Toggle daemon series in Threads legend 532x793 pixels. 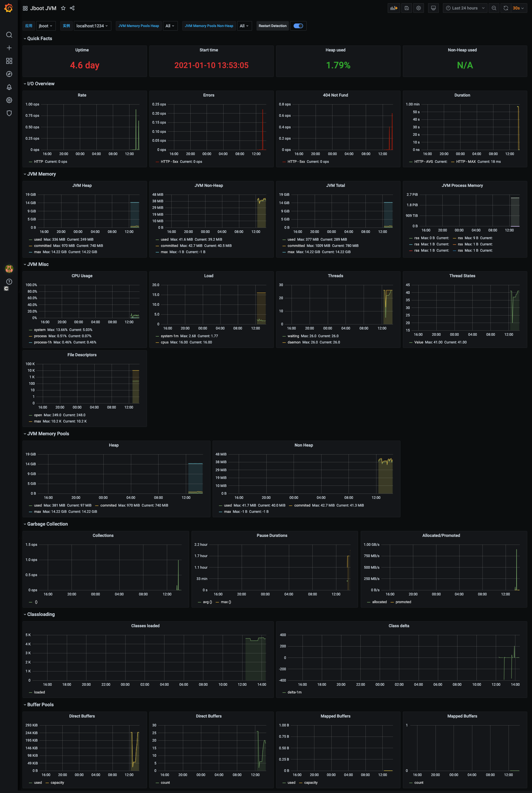pos(294,342)
